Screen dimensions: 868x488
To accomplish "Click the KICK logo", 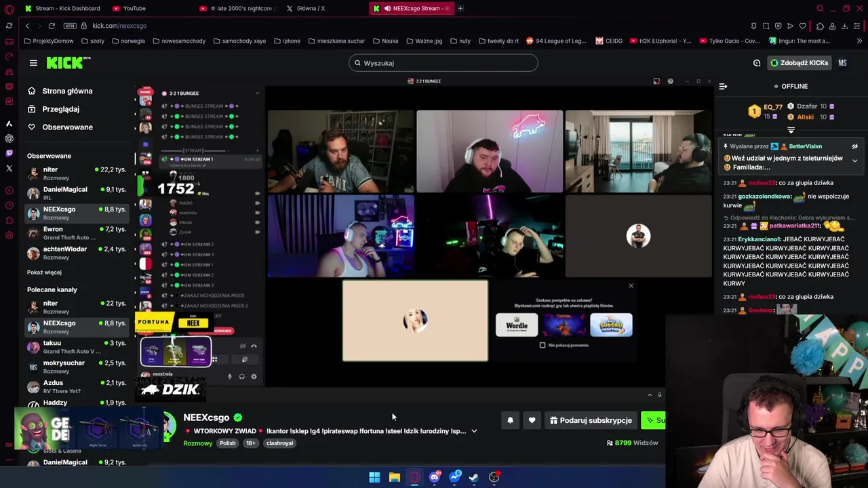I will tap(68, 62).
